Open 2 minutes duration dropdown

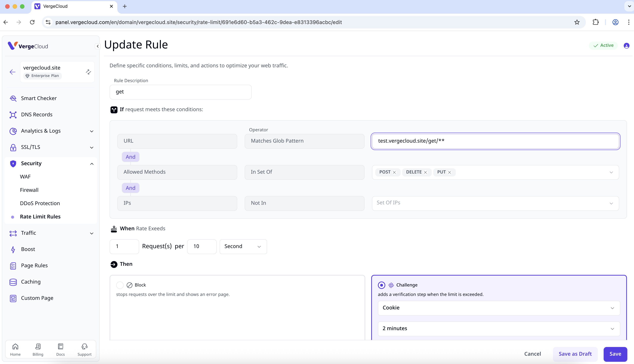tap(499, 329)
